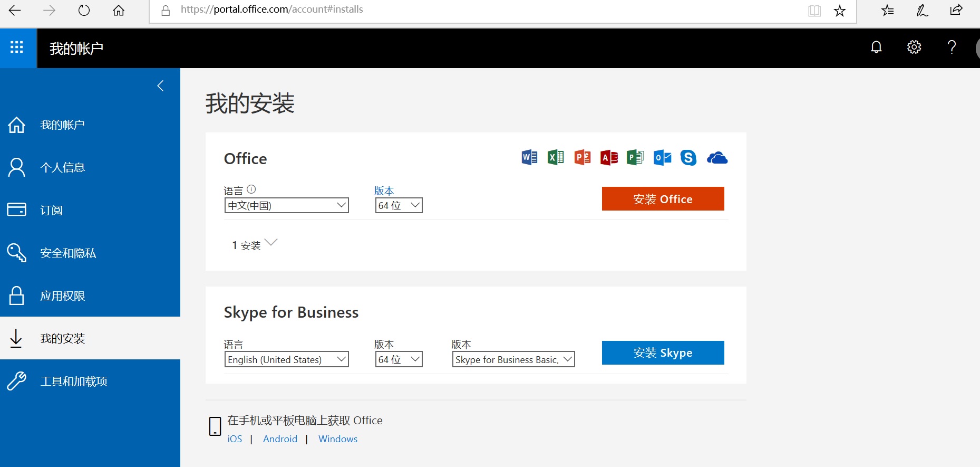
Task: Click the browser forward arrow
Action: (x=49, y=10)
